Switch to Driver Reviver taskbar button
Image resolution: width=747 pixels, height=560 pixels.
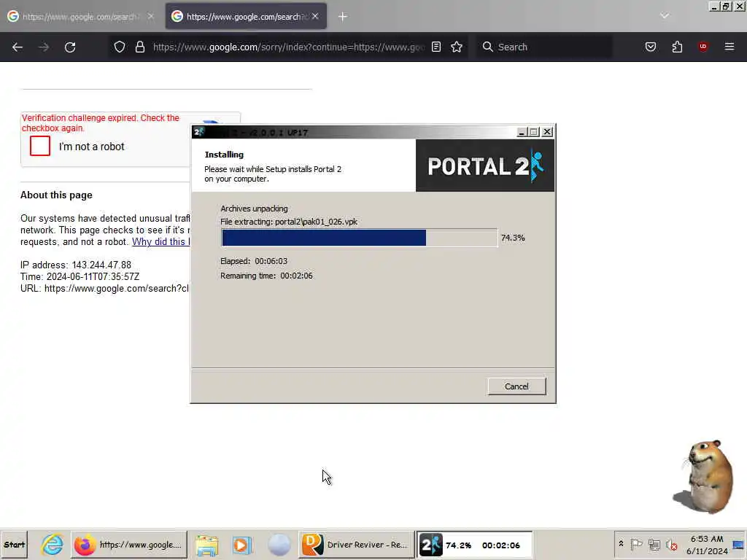pyautogui.click(x=356, y=545)
